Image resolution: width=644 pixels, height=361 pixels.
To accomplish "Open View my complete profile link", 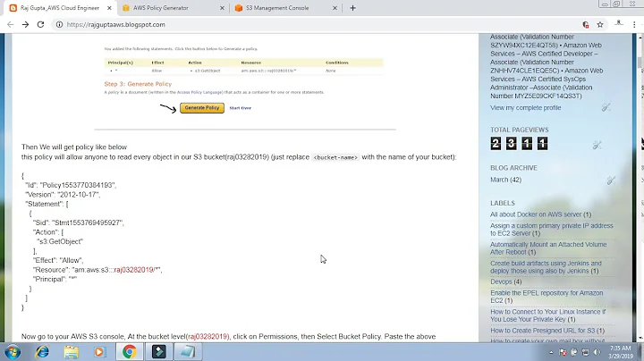I will [525, 107].
